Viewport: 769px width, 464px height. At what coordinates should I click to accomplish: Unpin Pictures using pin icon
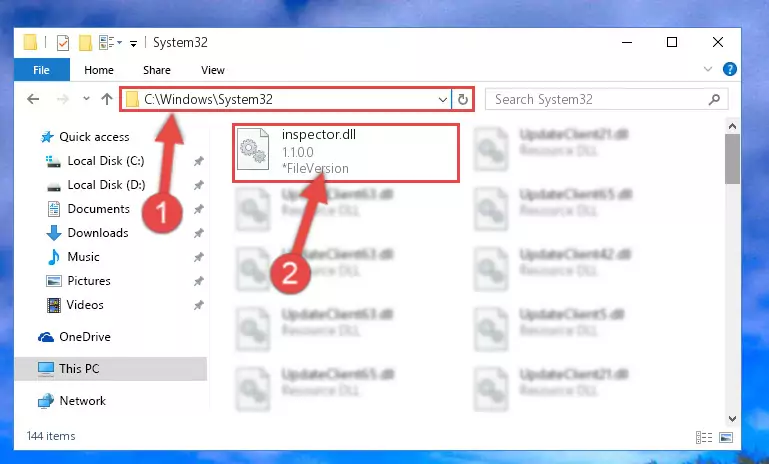(199, 281)
